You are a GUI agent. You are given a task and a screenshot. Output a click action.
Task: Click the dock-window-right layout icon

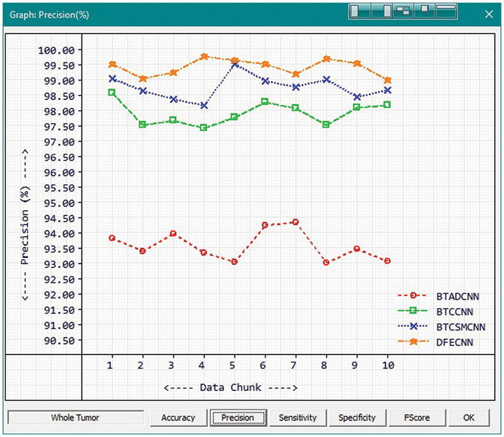(381, 10)
